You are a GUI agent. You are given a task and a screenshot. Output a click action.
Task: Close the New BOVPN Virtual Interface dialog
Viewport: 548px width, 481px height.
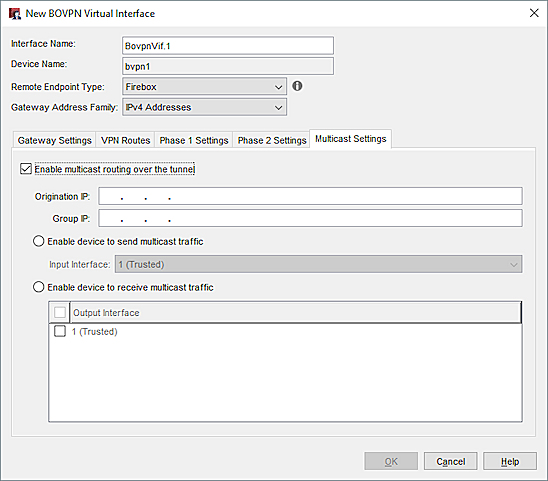click(534, 13)
